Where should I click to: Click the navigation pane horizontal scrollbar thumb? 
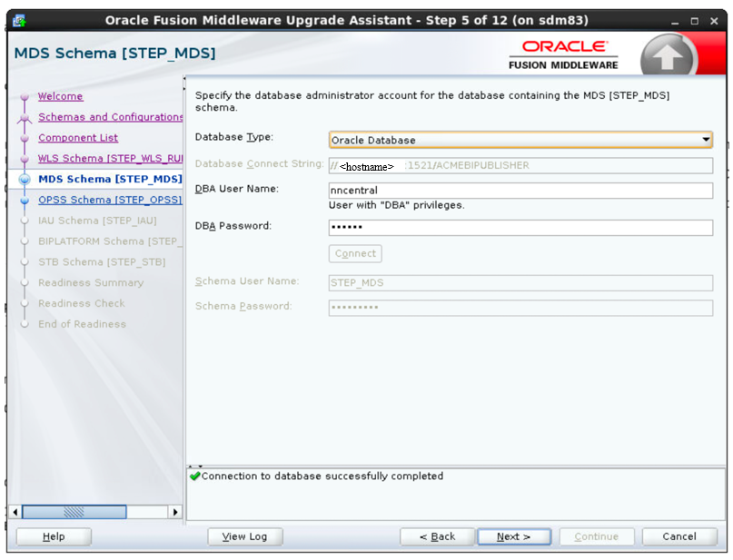click(x=74, y=512)
